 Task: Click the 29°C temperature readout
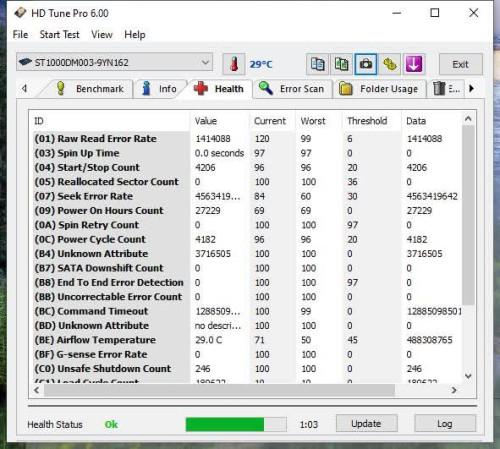(261, 64)
